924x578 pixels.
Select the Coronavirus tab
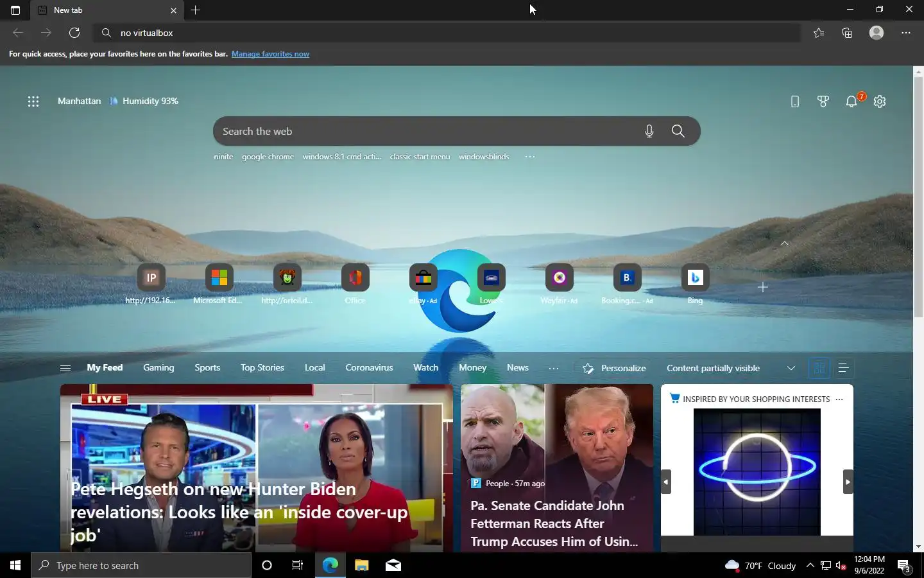click(369, 367)
